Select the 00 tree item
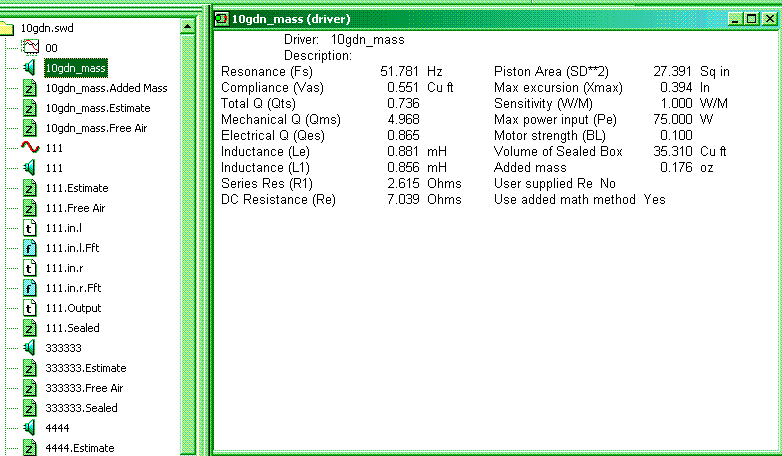The image size is (782, 456). [51, 48]
